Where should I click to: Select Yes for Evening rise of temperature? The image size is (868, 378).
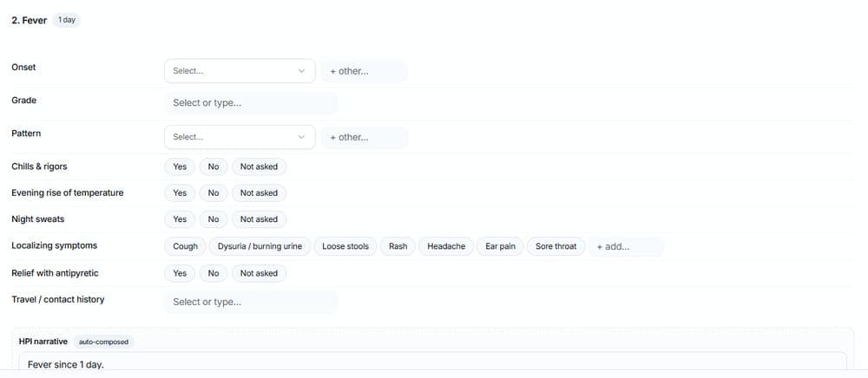pos(180,192)
